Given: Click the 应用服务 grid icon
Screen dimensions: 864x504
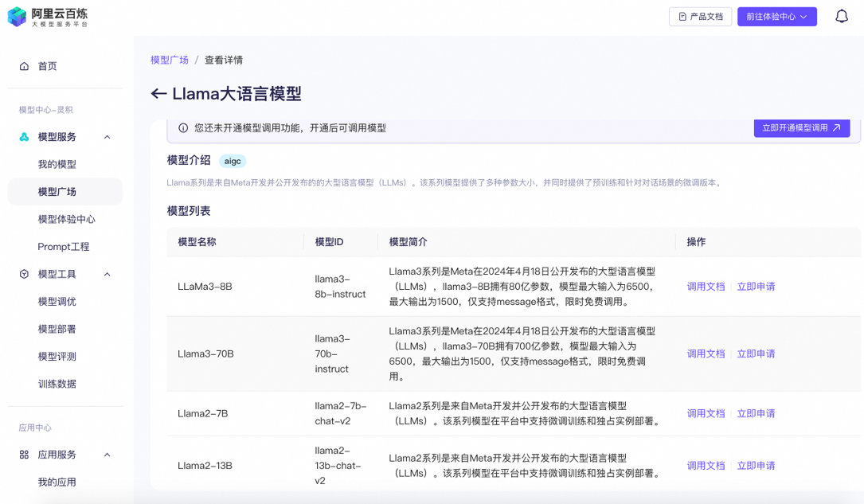Looking at the screenshot, I should click(x=24, y=455).
